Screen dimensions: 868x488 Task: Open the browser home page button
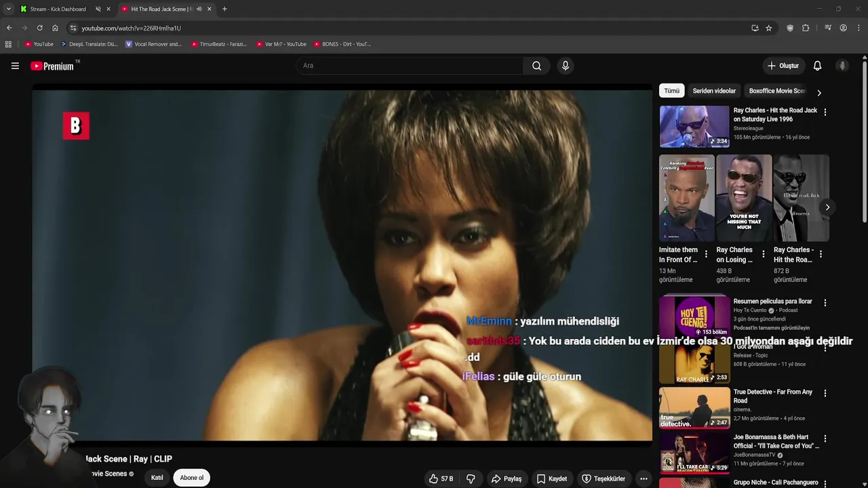click(x=55, y=28)
